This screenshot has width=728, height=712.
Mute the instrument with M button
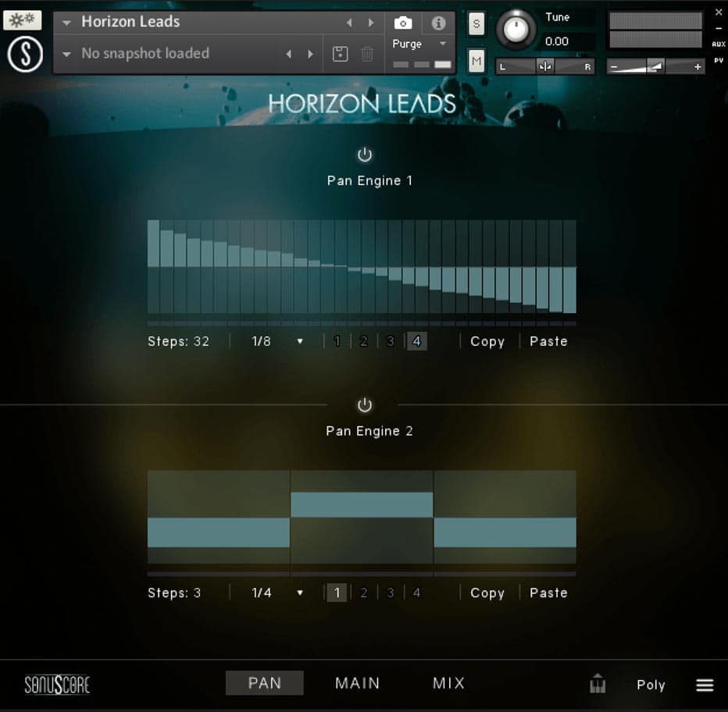[476, 59]
